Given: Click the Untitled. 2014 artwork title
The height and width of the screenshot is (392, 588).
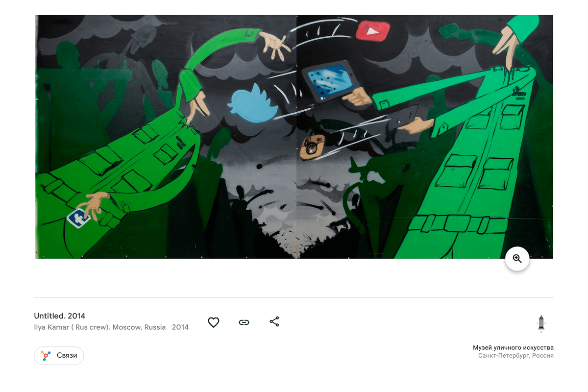Looking at the screenshot, I should [x=60, y=316].
